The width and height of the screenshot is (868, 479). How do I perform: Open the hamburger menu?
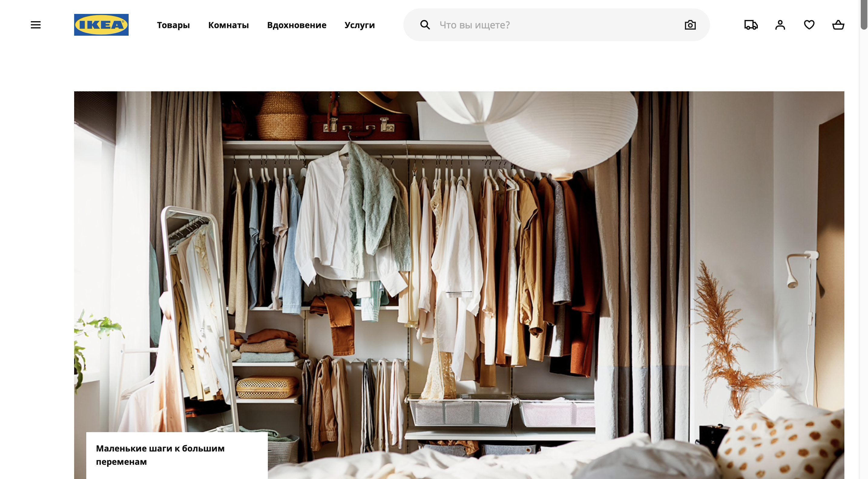tap(36, 25)
